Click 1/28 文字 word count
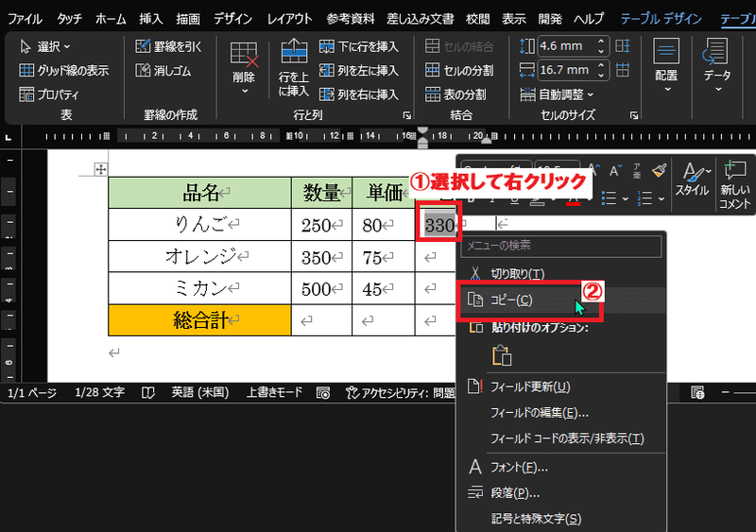This screenshot has width=756, height=532. point(100,392)
